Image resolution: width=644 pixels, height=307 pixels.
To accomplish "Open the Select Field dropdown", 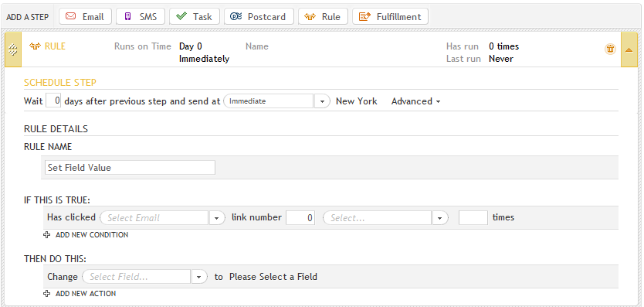I will pyautogui.click(x=198, y=277).
